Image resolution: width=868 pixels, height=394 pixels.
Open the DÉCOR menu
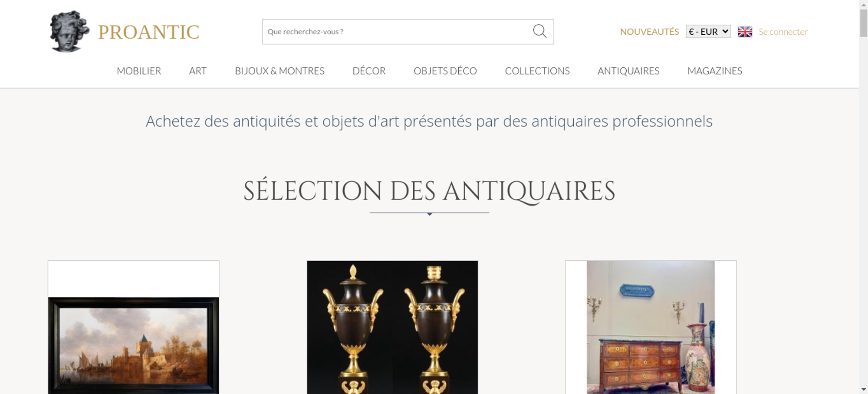pyautogui.click(x=369, y=71)
